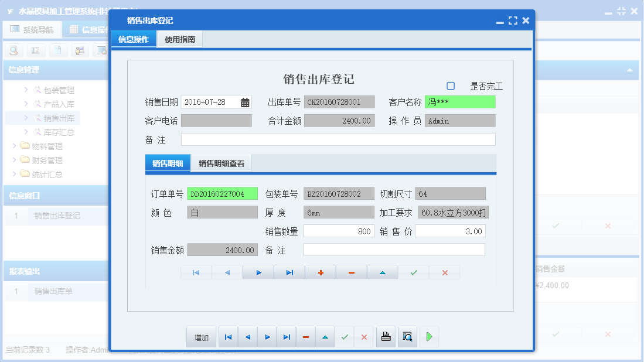Image resolution: width=644 pixels, height=362 pixels.
Task: Enable the 是否完工 checkbox
Action: coord(450,86)
